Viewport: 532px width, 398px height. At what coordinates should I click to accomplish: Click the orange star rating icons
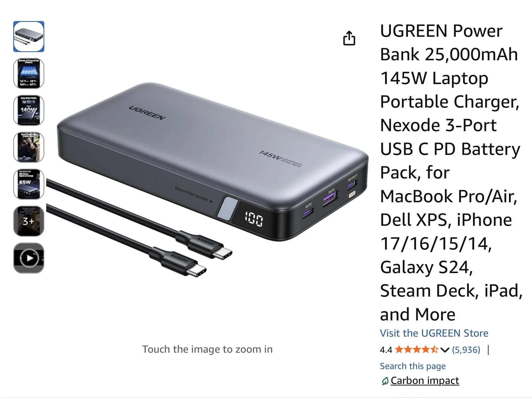[417, 350]
